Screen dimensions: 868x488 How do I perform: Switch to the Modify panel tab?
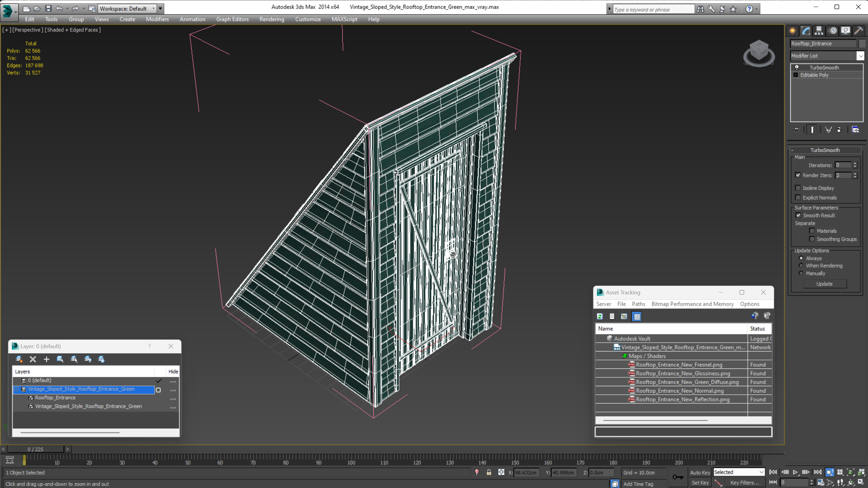pos(806,31)
